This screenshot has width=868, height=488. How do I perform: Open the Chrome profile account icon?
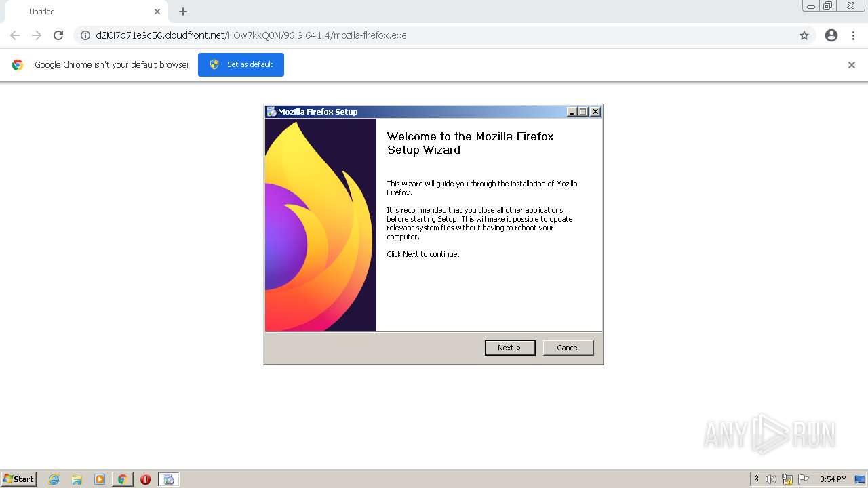click(x=831, y=35)
